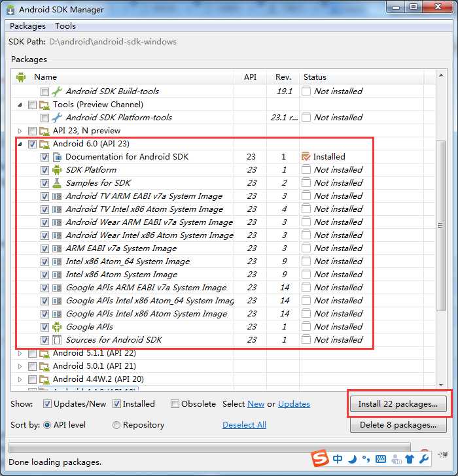This screenshot has width=458, height=476.
Task: Click the Deselect All link
Action: point(244,425)
